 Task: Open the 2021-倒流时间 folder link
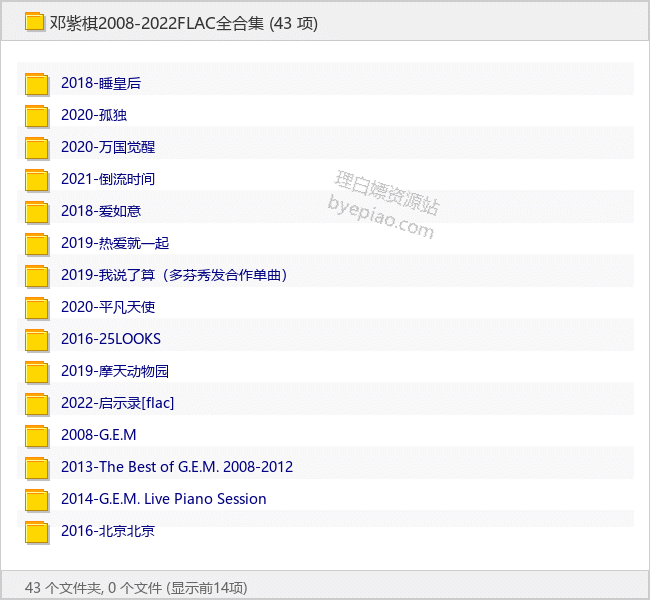click(x=108, y=179)
